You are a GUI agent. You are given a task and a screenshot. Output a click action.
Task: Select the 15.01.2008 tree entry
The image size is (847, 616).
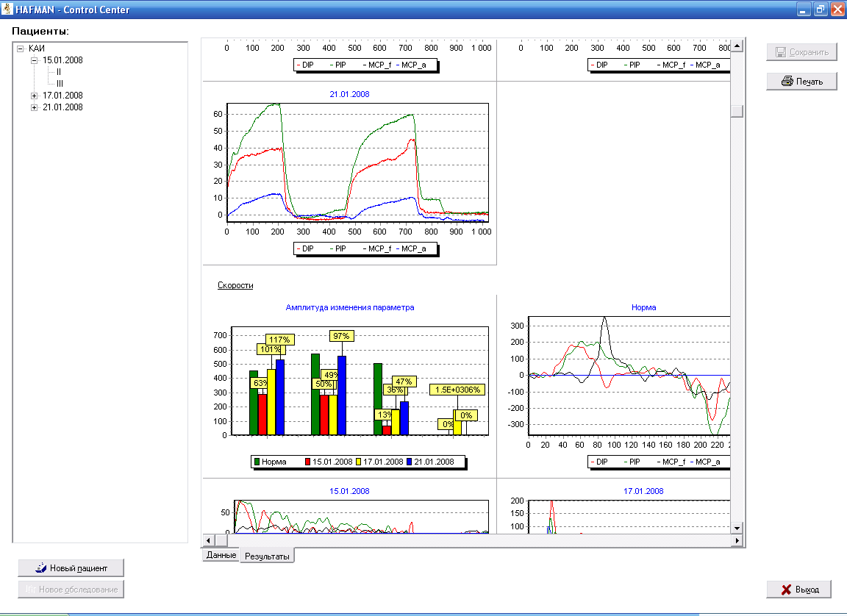(x=62, y=60)
